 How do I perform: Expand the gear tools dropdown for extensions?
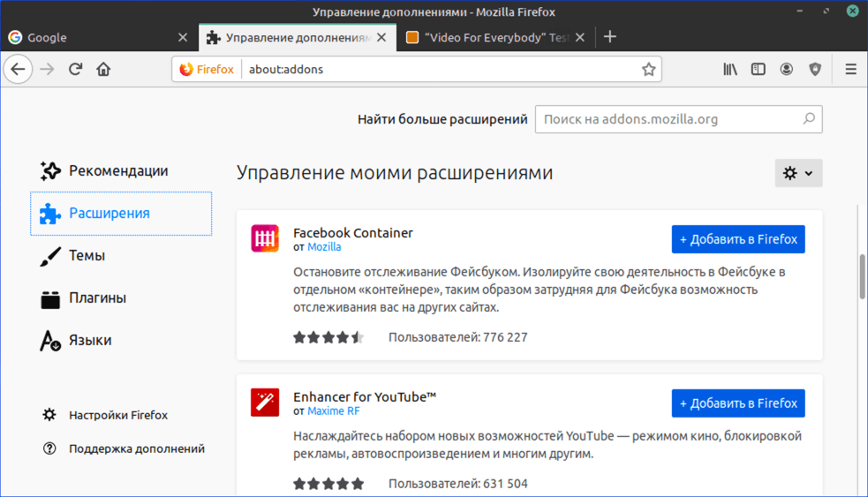coord(798,173)
